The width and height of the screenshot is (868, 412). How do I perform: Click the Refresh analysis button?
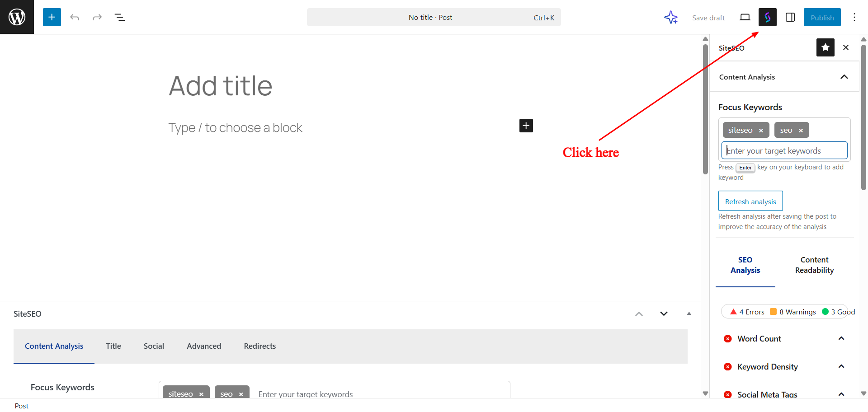click(x=750, y=201)
